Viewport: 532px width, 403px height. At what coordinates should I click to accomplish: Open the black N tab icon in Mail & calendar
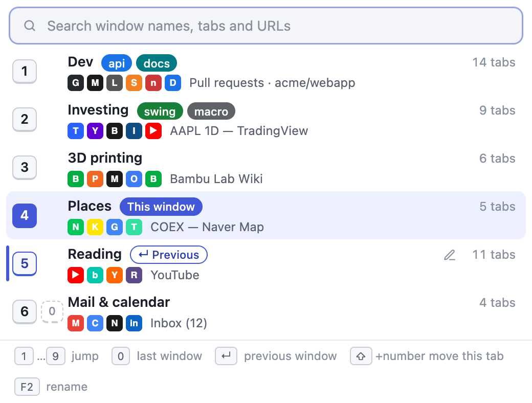tap(115, 323)
